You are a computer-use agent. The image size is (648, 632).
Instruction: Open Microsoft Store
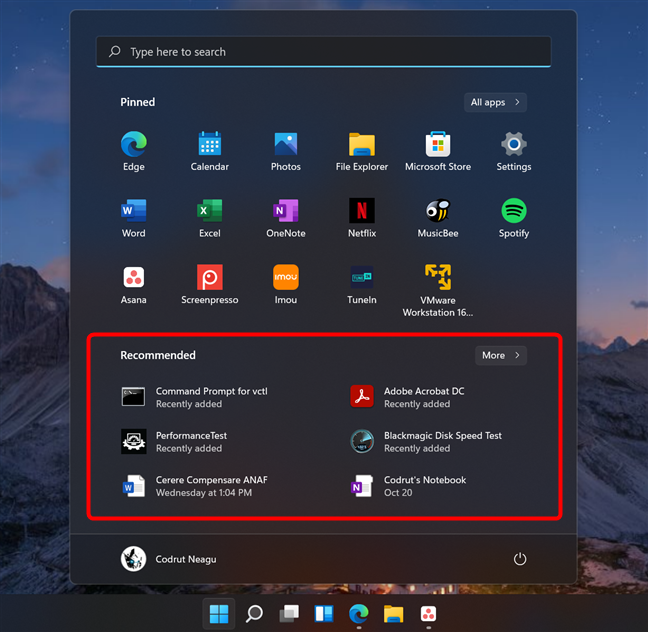point(438,151)
